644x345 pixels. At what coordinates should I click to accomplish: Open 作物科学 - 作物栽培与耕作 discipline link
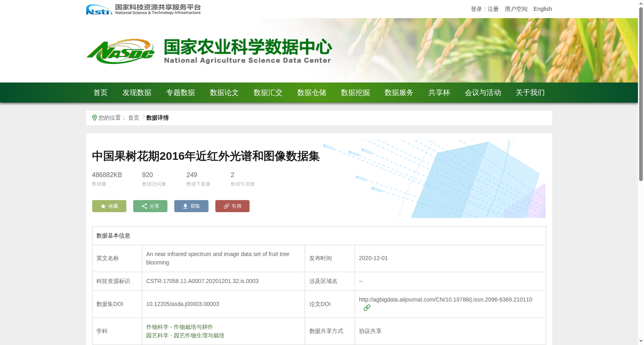pos(180,327)
